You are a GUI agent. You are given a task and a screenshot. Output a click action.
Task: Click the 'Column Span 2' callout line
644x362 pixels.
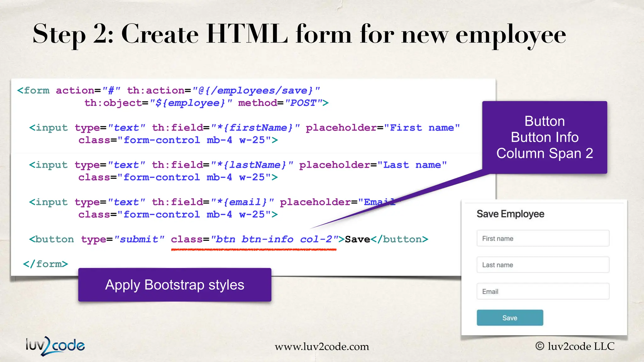(x=545, y=153)
